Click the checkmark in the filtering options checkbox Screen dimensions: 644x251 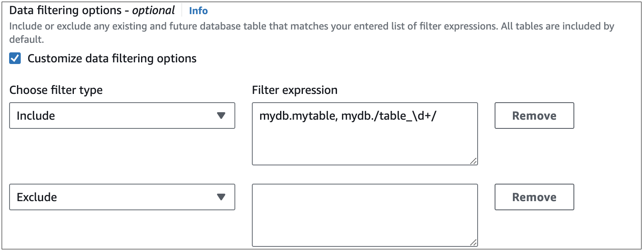tap(15, 58)
